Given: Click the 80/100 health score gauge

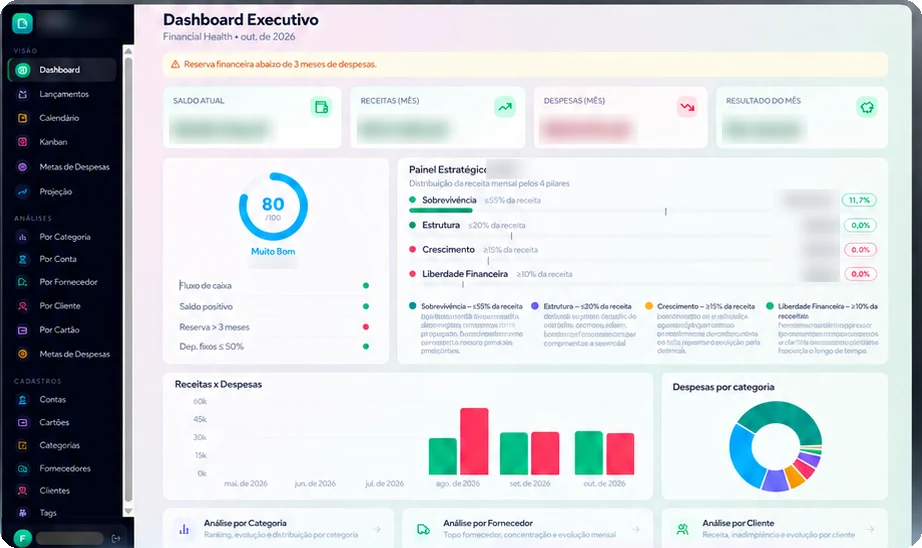Looking at the screenshot, I should (x=273, y=207).
